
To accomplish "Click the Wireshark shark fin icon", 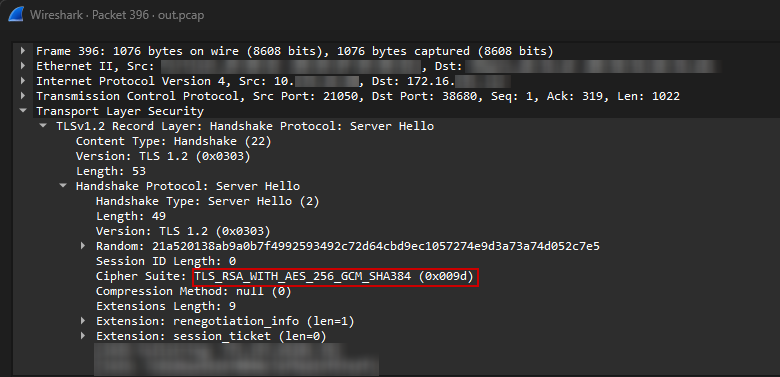I will [x=16, y=14].
